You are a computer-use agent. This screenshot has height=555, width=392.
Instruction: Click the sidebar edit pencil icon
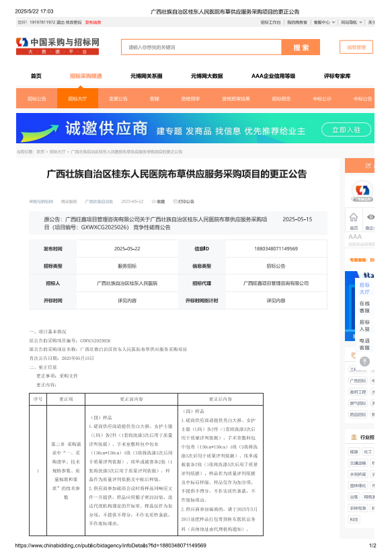(368, 165)
